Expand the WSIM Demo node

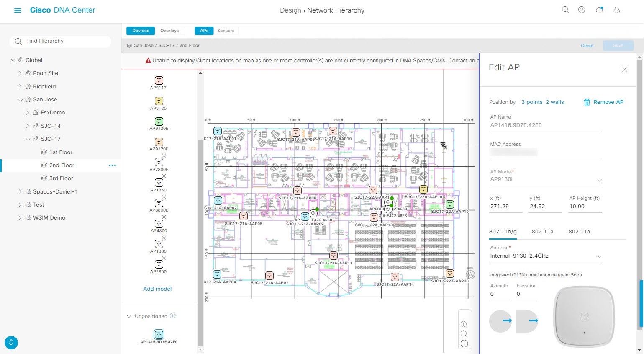[20, 218]
